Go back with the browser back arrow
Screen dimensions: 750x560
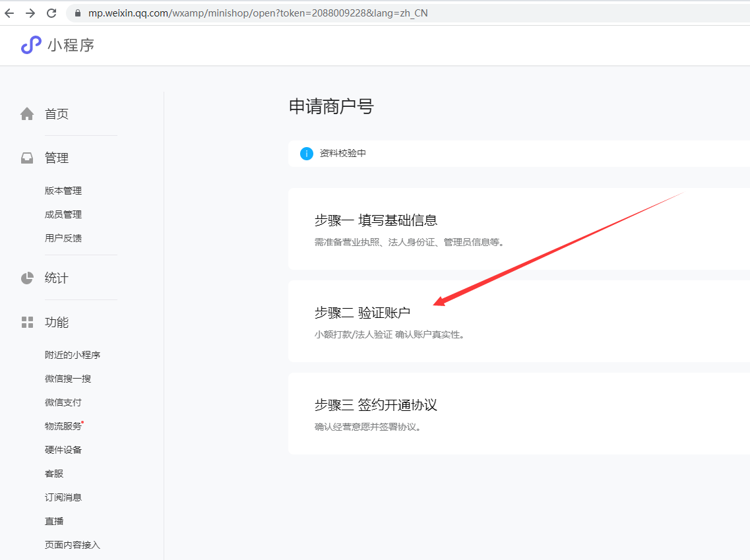point(9,13)
